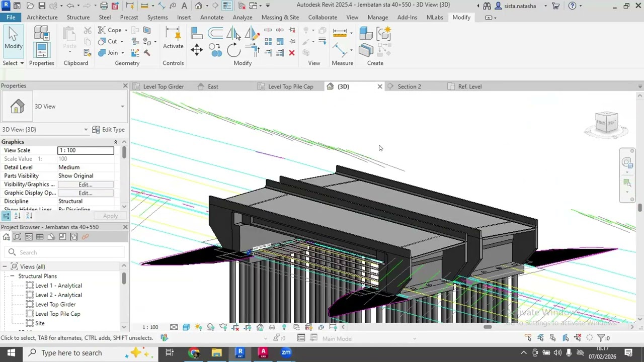
Task: Click Edit Type button in Properties
Action: click(108, 130)
